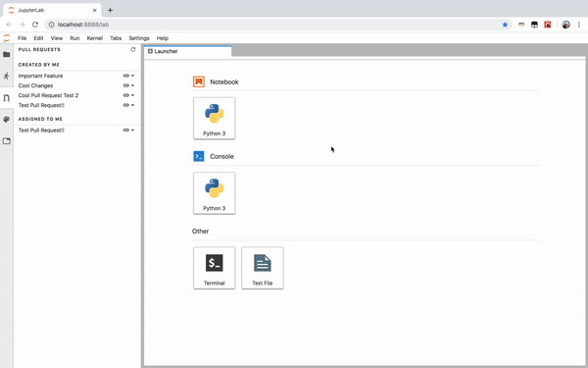Open the File Browser sidebar icon
The image size is (588, 368).
point(7,54)
